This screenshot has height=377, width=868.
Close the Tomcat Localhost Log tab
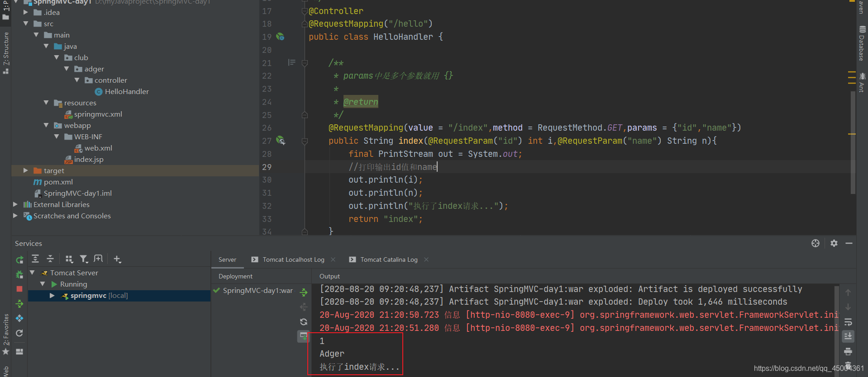point(333,259)
